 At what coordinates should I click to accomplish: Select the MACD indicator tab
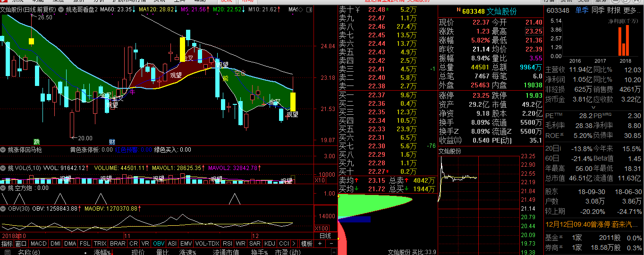point(38,244)
